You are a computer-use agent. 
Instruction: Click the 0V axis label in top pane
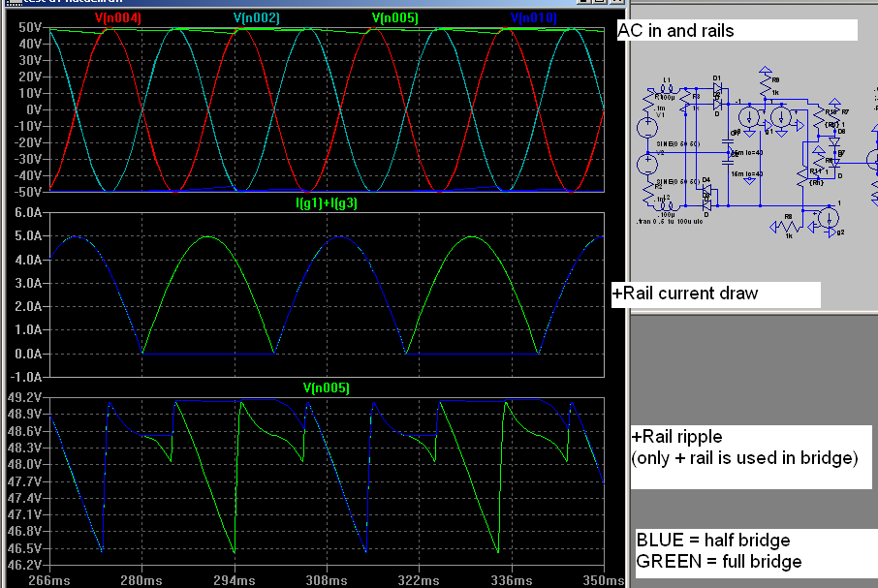(x=34, y=109)
